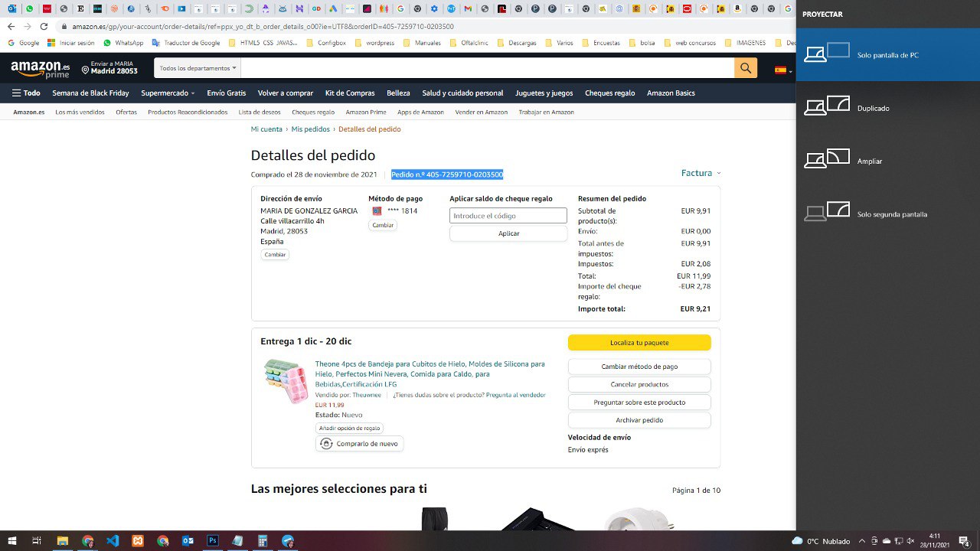This screenshot has height=551, width=980.
Task: Open Outlook from the taskbar
Action: pos(188,540)
